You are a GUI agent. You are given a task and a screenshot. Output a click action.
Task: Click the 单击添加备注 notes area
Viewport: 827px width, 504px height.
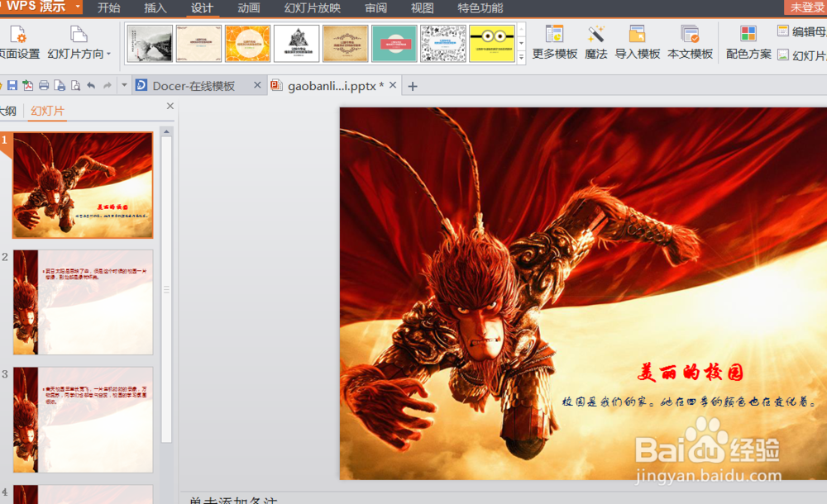pos(233,501)
